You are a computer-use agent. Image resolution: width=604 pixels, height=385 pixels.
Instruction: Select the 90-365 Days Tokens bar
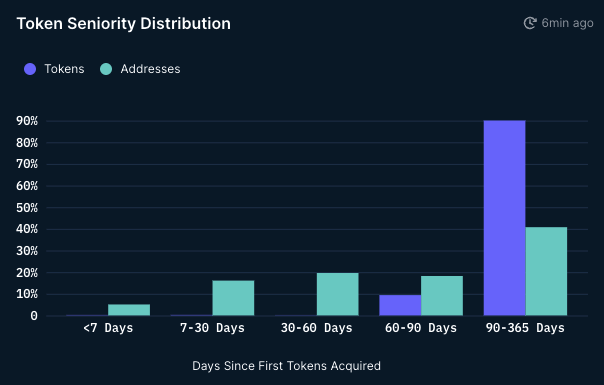(x=505, y=218)
